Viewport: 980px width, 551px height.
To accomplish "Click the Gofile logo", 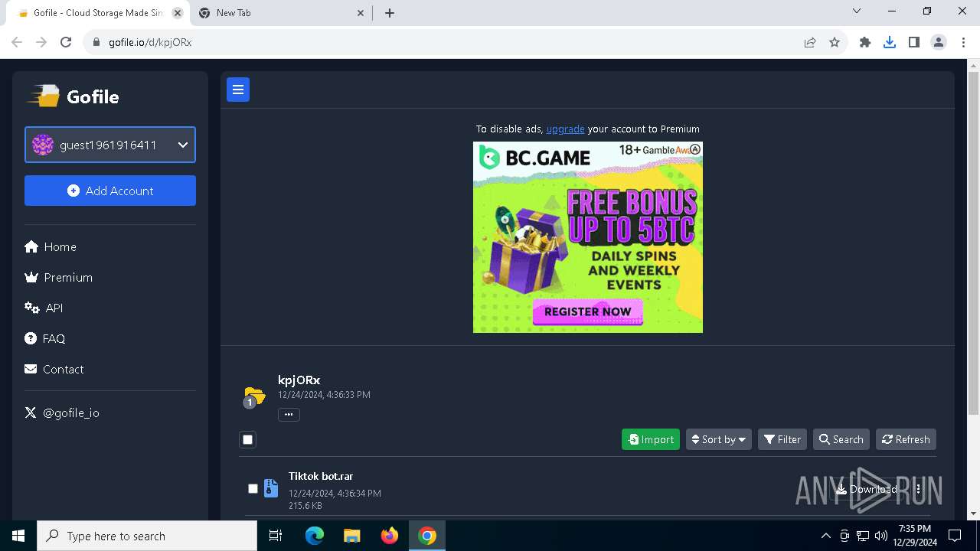I will (x=73, y=96).
